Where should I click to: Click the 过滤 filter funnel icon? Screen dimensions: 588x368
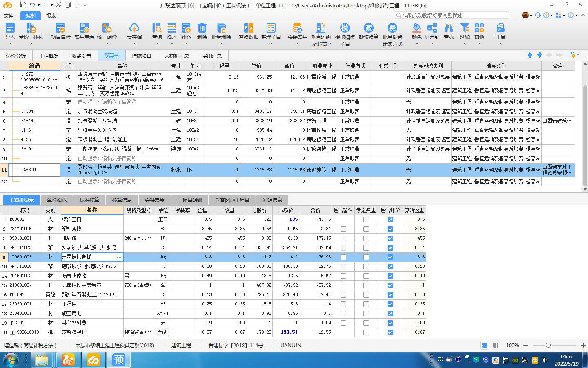465,28
